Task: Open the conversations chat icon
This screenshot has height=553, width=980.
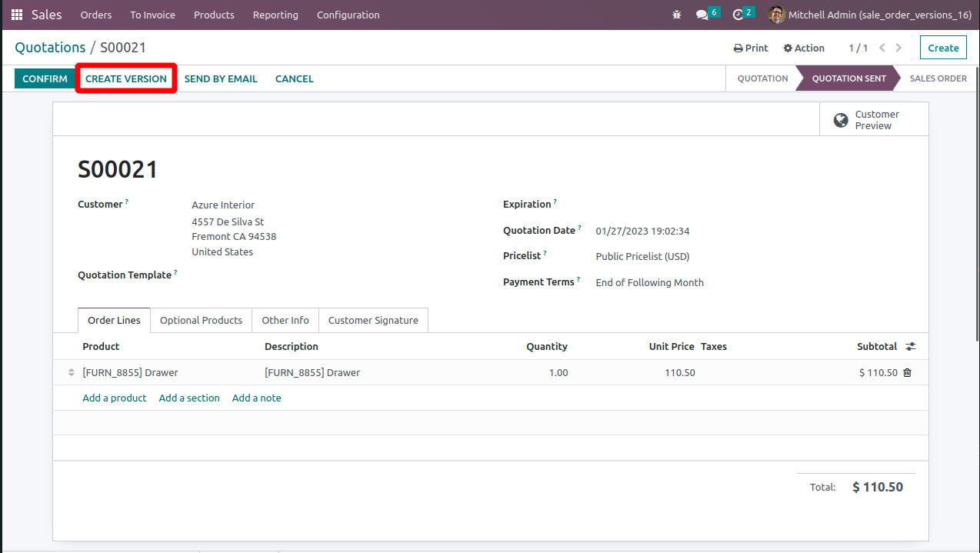Action: pyautogui.click(x=702, y=15)
